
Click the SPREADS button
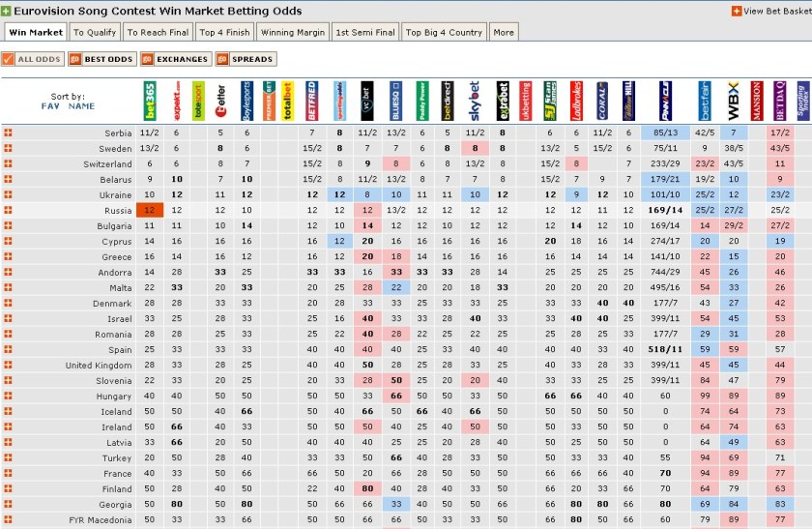(246, 59)
